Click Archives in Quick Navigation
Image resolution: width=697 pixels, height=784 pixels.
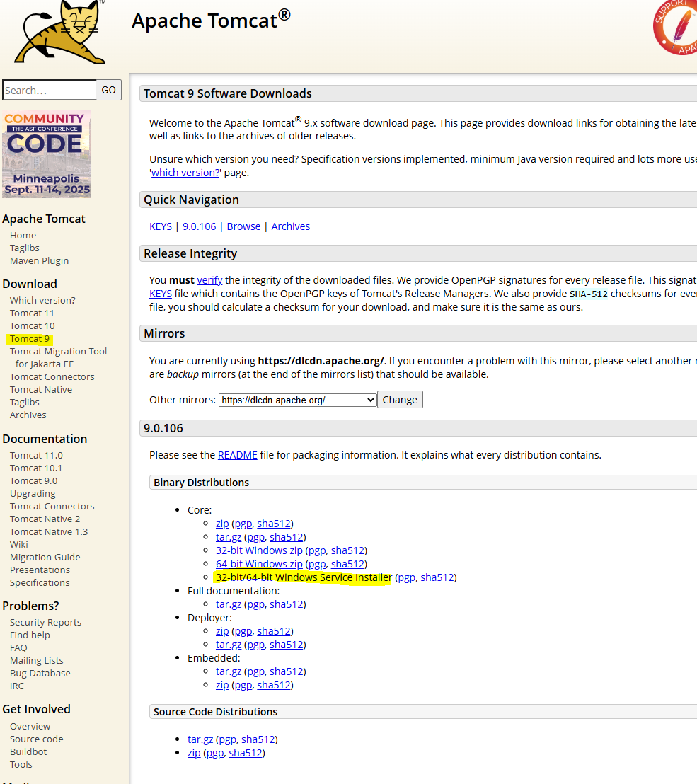pyautogui.click(x=291, y=226)
